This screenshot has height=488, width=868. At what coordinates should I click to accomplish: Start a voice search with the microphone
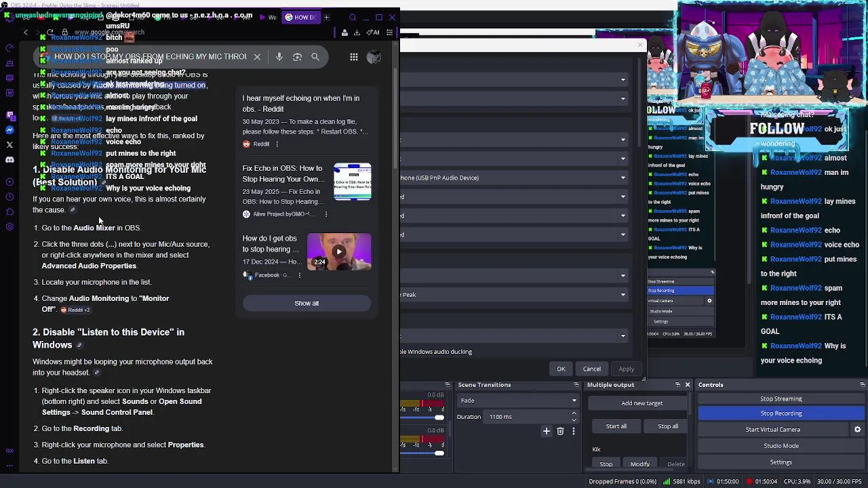coord(279,57)
